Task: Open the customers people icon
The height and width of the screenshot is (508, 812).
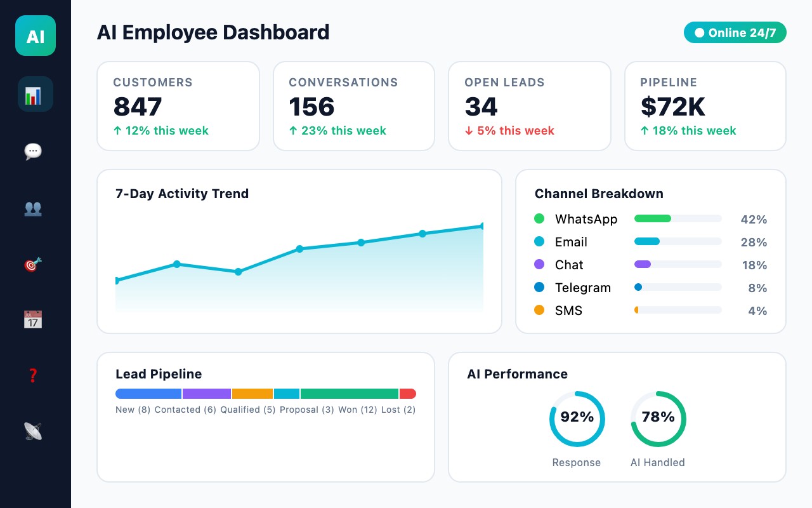Action: tap(33, 208)
